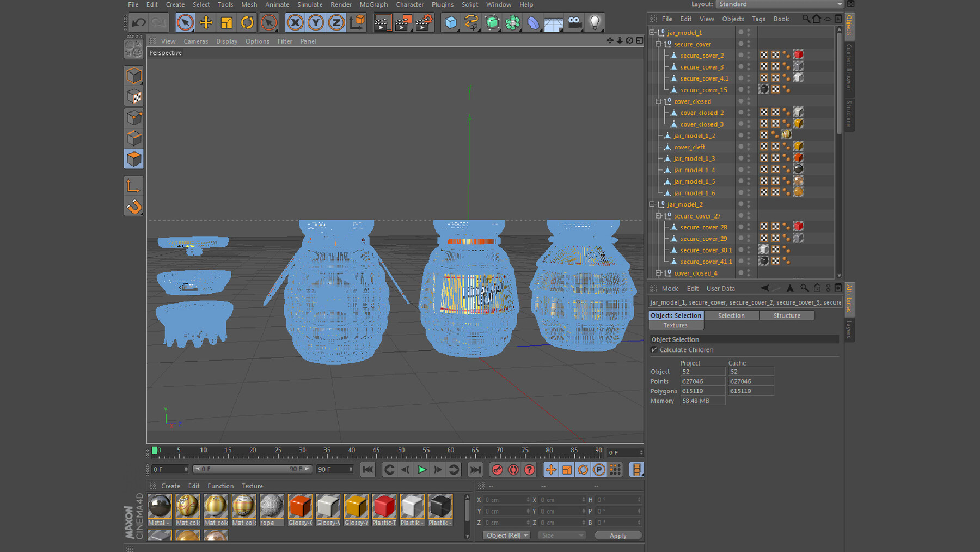Select the Magnet tool in the left sidebar
This screenshot has width=980, height=552.
click(133, 206)
